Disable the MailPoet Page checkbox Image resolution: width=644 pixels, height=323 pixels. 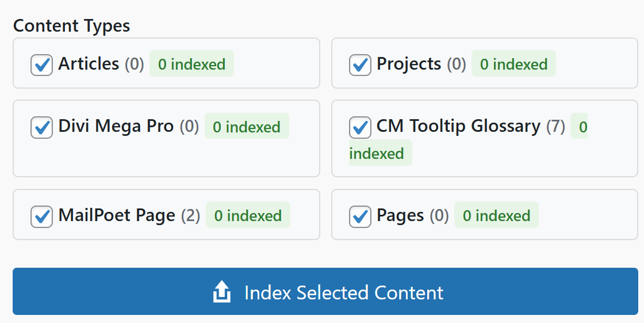(x=41, y=216)
